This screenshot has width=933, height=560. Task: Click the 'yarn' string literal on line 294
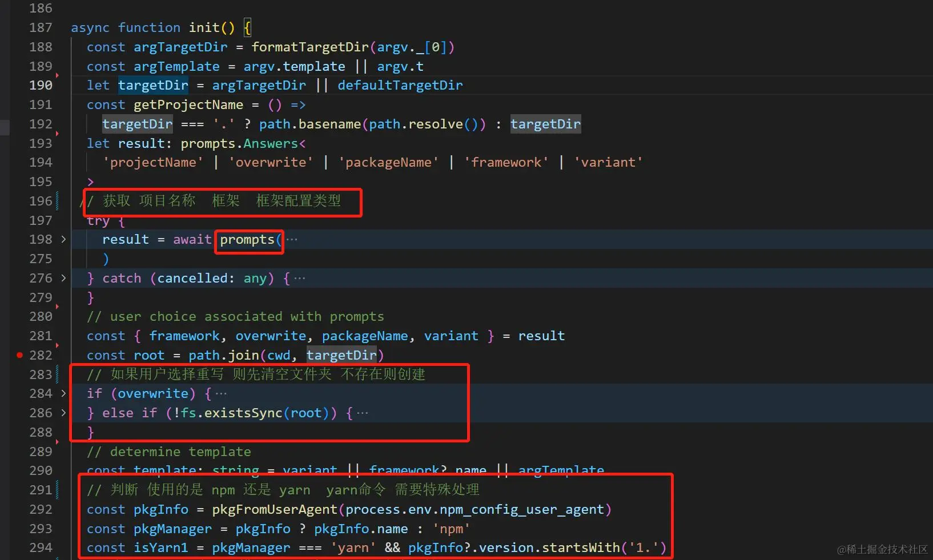(x=353, y=548)
